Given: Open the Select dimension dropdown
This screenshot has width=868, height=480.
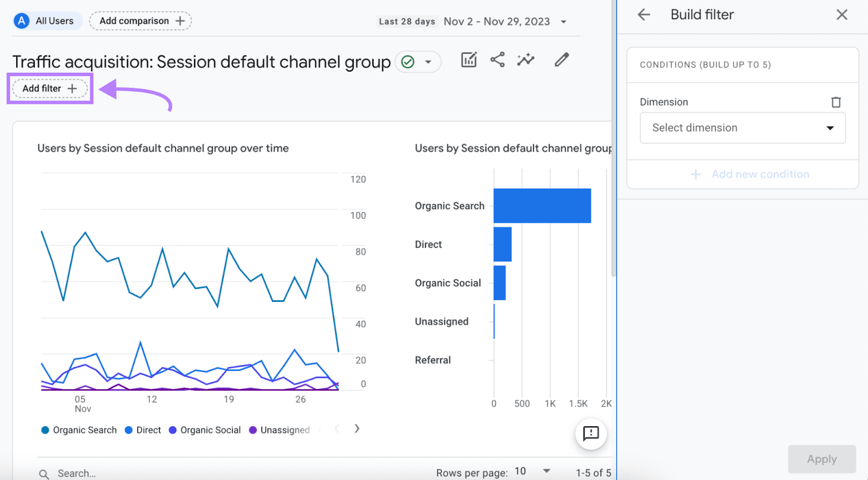Looking at the screenshot, I should click(742, 128).
